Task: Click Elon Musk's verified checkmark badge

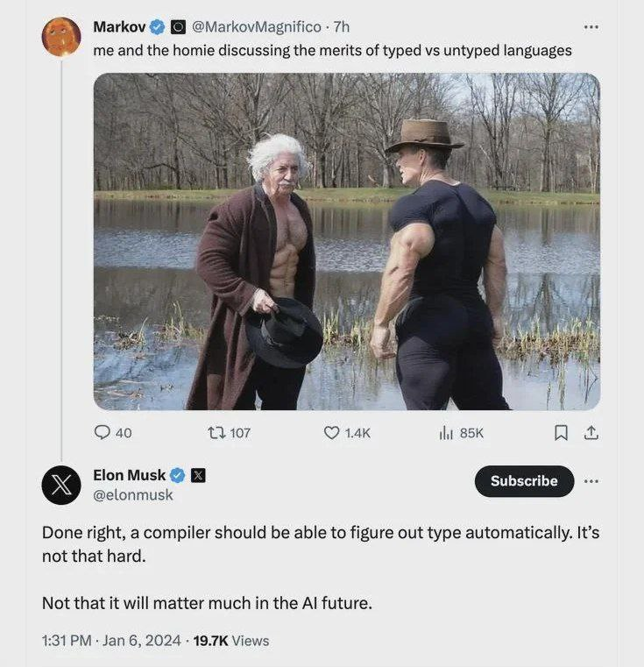Action: tap(177, 475)
